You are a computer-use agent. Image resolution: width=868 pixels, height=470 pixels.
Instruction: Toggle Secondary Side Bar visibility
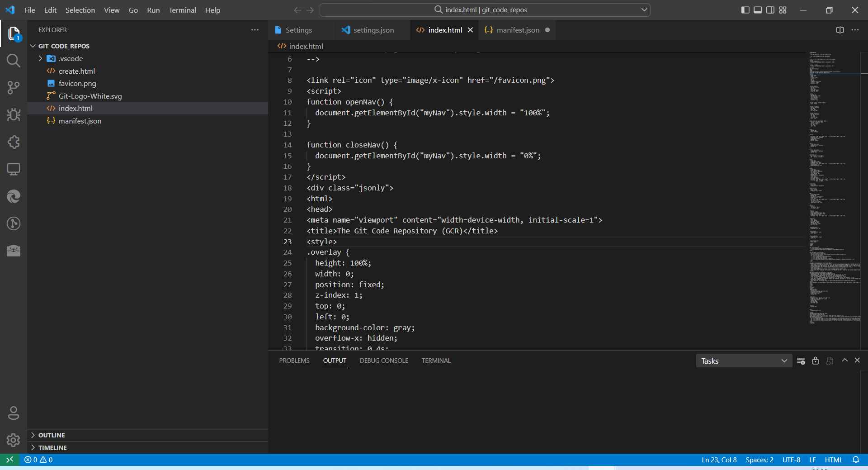[770, 10]
